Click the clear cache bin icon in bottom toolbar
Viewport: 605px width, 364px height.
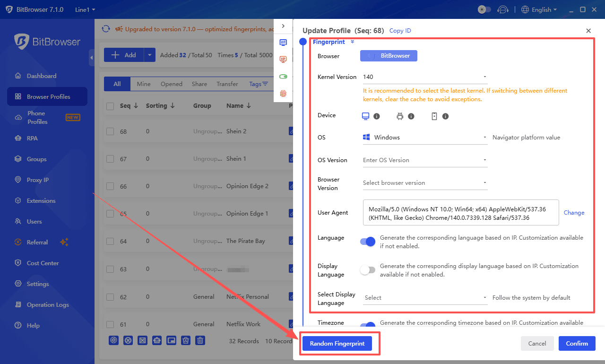pyautogui.click(x=186, y=340)
